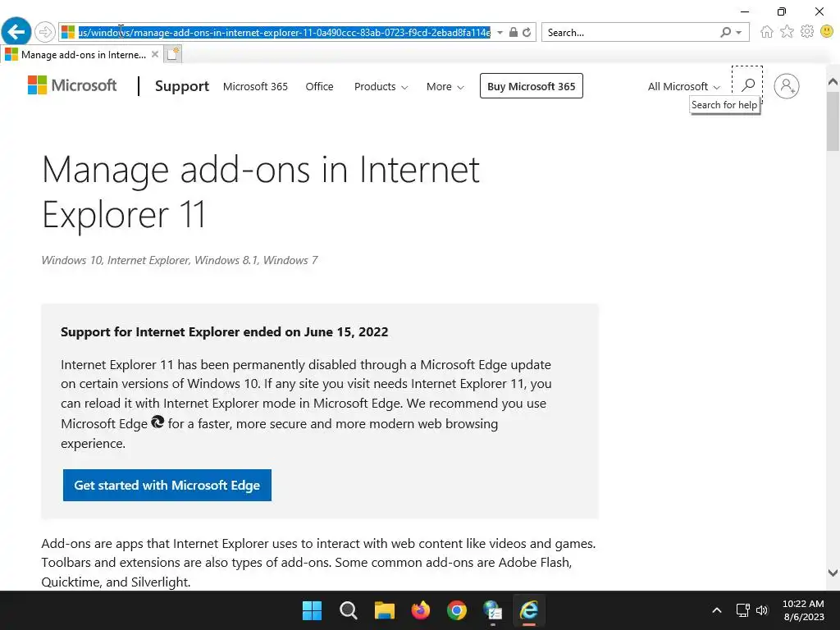Open the globe-and-checklist app in the taskbar
This screenshot has width=840, height=630.
493,610
